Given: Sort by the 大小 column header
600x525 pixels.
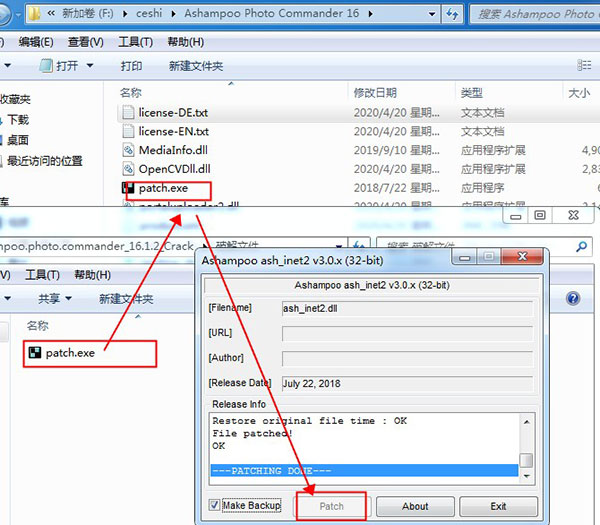Looking at the screenshot, I should click(x=579, y=93).
